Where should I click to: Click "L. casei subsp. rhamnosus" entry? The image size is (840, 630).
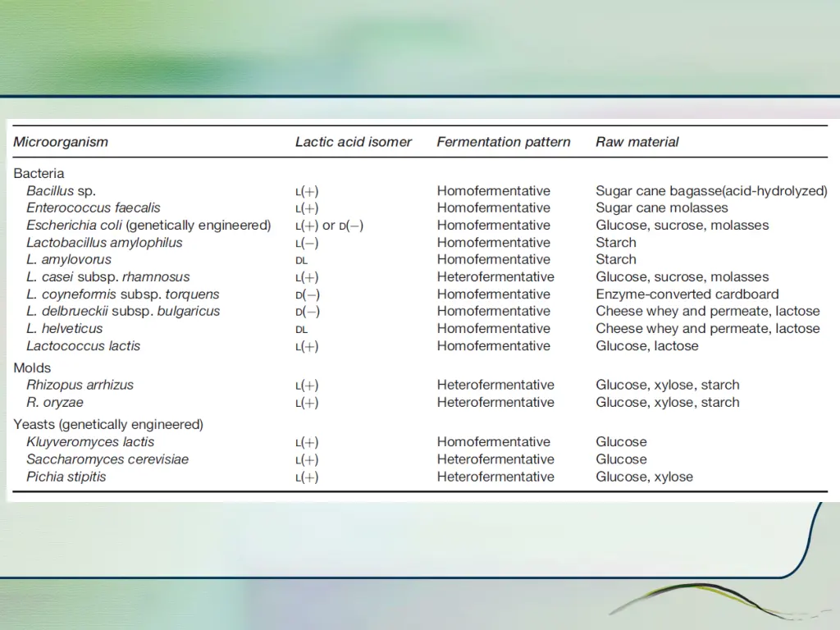coord(107,277)
